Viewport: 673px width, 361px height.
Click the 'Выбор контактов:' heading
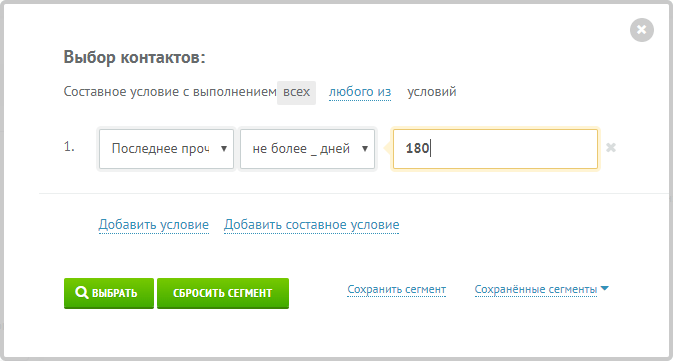(134, 57)
